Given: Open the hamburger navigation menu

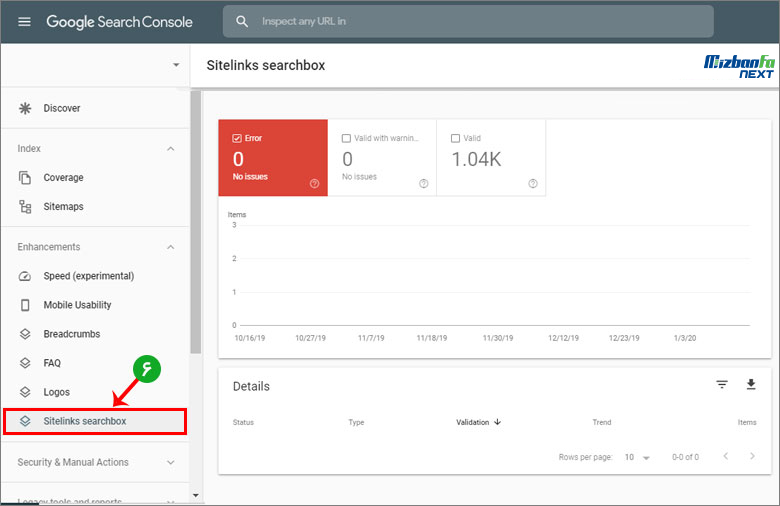Looking at the screenshot, I should point(24,21).
